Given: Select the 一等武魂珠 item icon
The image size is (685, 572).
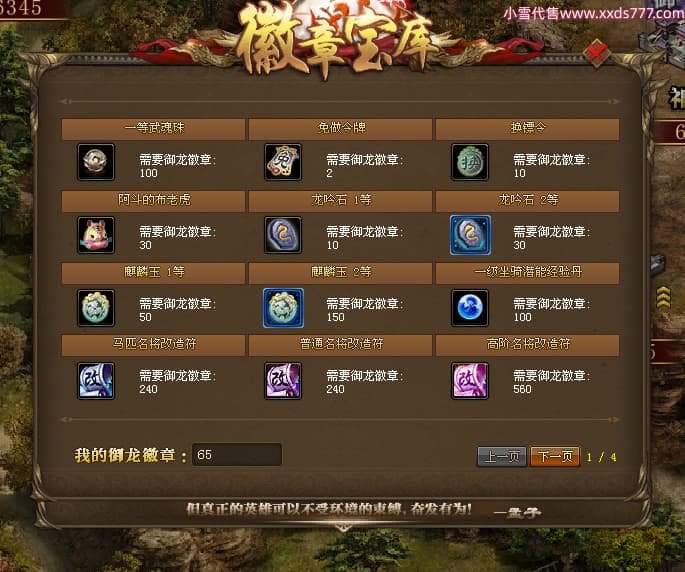Looking at the screenshot, I should click(96, 162).
